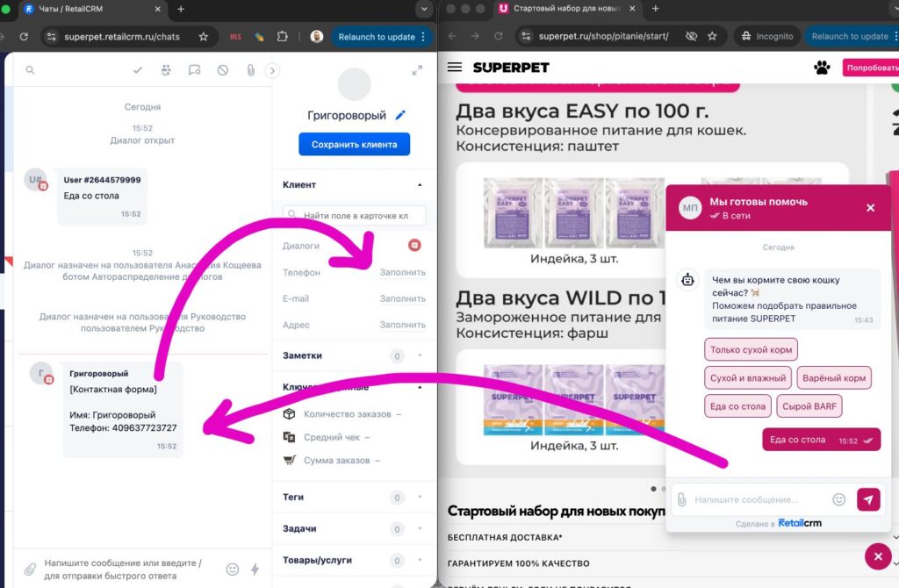Click the assign-users icon in chat toolbar
This screenshot has height=588, width=899.
coord(166,70)
